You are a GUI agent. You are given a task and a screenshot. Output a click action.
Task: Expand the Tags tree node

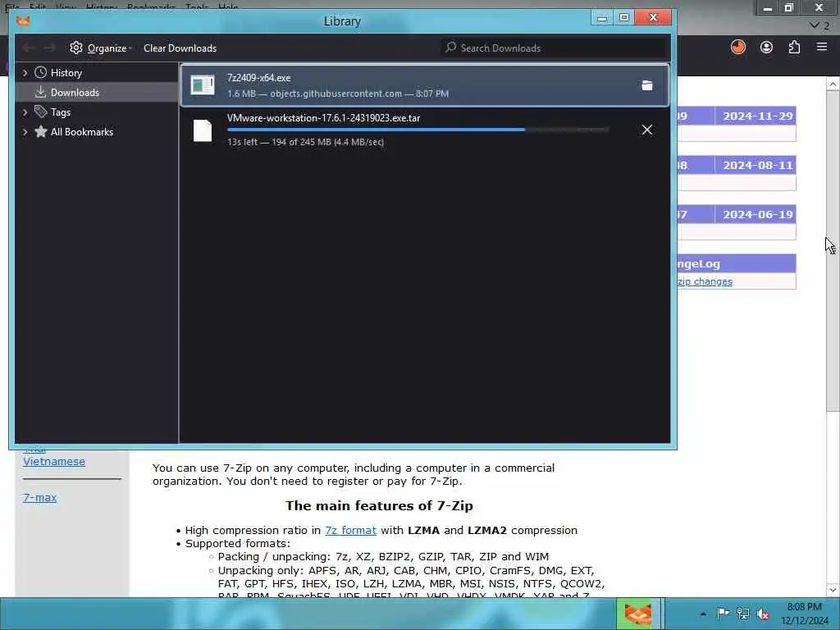25,112
